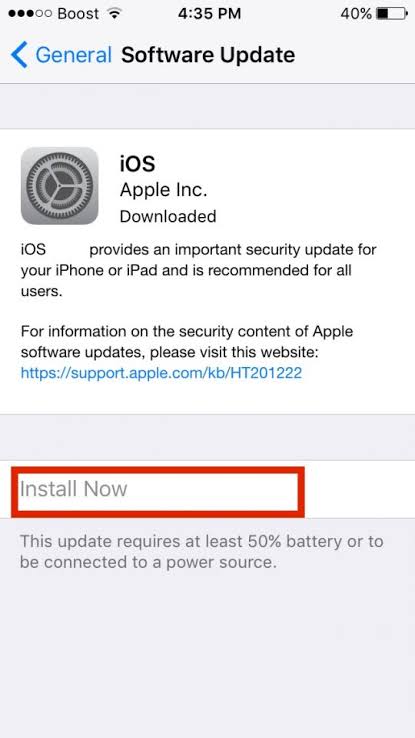Tap the signal strength dots
The width and height of the screenshot is (415, 738).
tap(30, 14)
